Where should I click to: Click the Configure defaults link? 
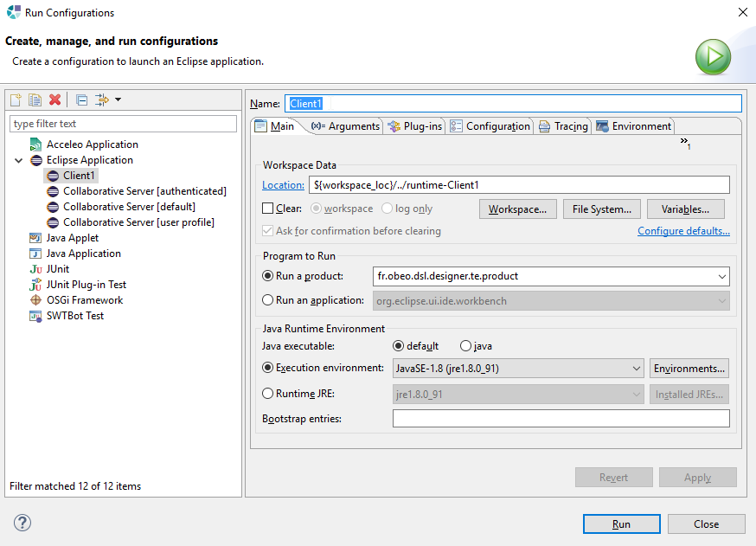(683, 231)
